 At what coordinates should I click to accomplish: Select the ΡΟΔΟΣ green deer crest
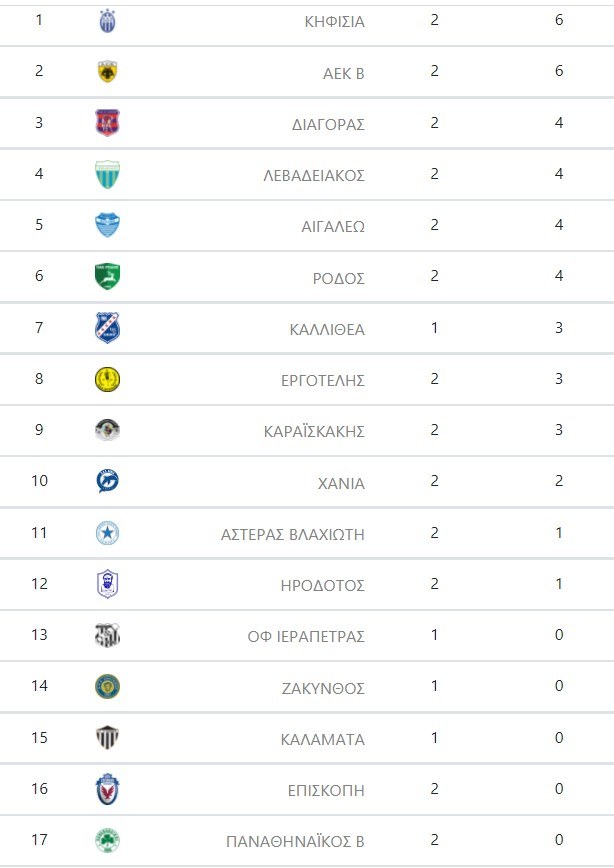pos(107,277)
